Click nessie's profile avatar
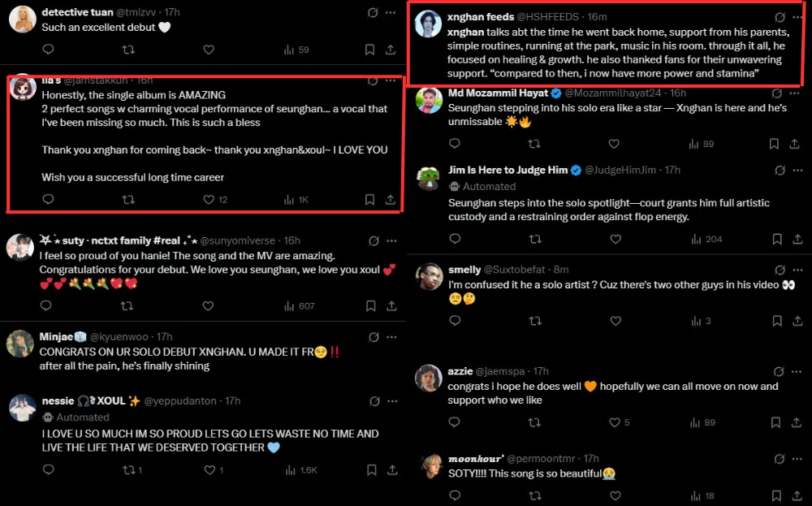The image size is (812, 506). pyautogui.click(x=20, y=409)
